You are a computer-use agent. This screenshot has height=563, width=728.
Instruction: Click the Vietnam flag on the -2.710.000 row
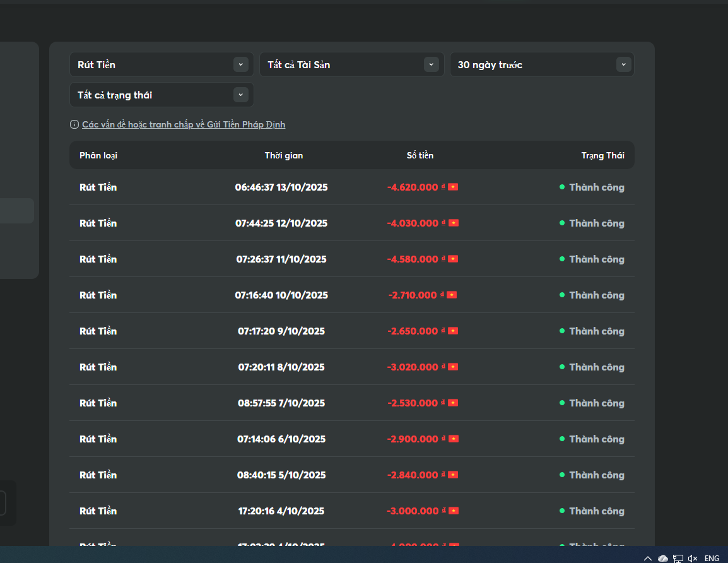(452, 295)
